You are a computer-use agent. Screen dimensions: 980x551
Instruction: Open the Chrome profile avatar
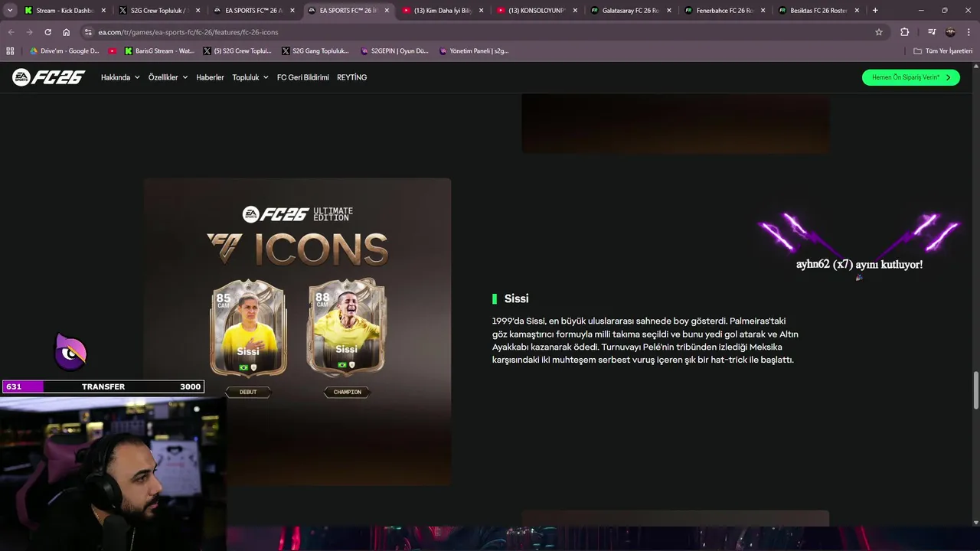[x=950, y=32]
